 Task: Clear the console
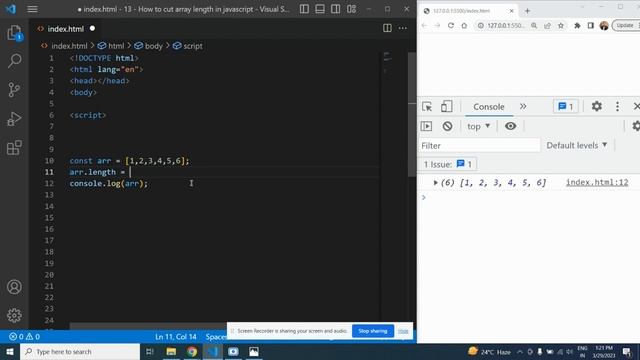447,126
